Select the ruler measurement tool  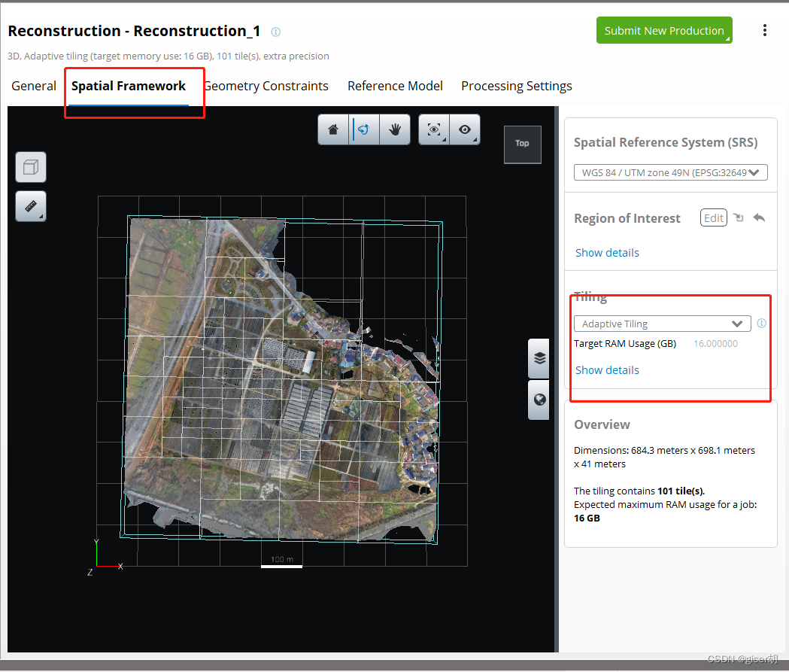pos(31,206)
